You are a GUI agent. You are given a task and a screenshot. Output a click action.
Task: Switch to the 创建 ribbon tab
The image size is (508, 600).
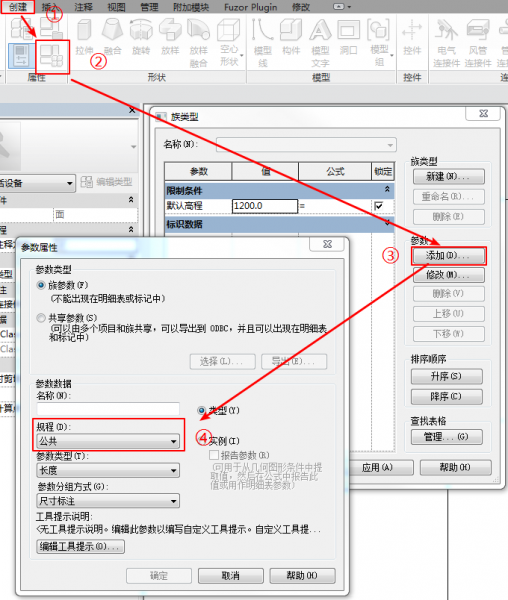click(x=18, y=7)
